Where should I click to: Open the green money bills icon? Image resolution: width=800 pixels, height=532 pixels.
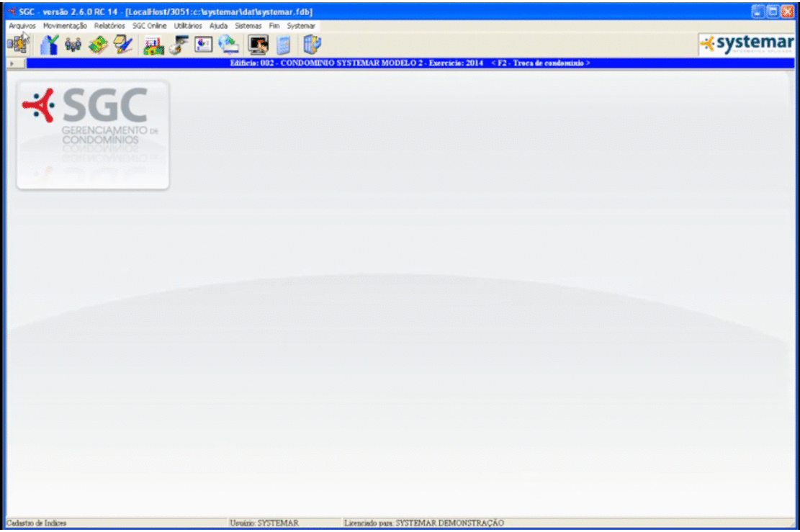[x=98, y=45]
